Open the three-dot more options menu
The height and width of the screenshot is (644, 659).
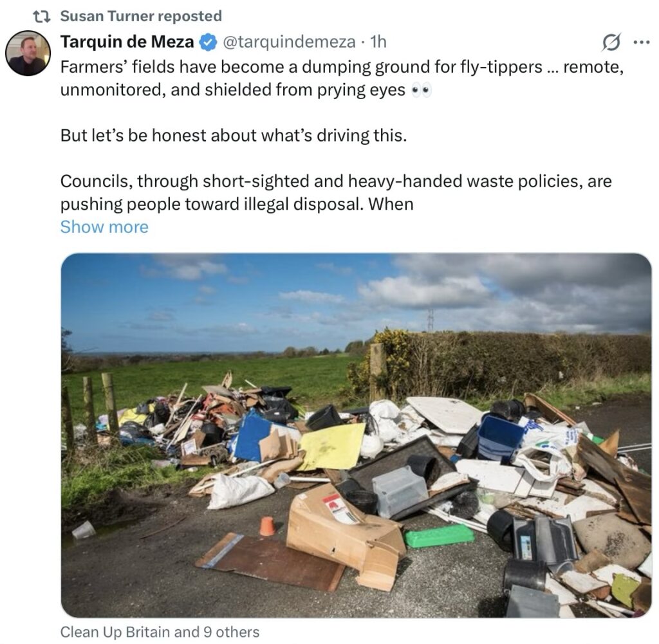coord(642,42)
